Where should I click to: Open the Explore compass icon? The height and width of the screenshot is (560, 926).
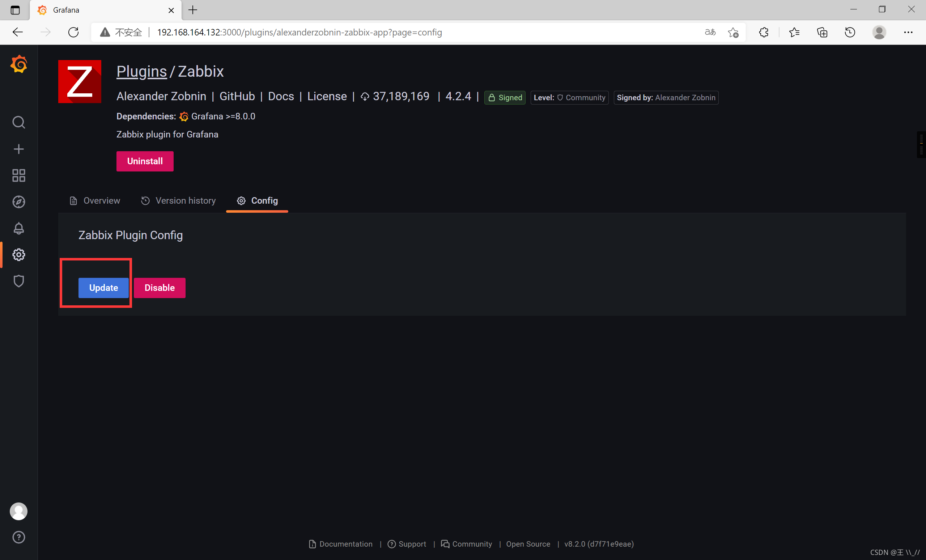(19, 202)
